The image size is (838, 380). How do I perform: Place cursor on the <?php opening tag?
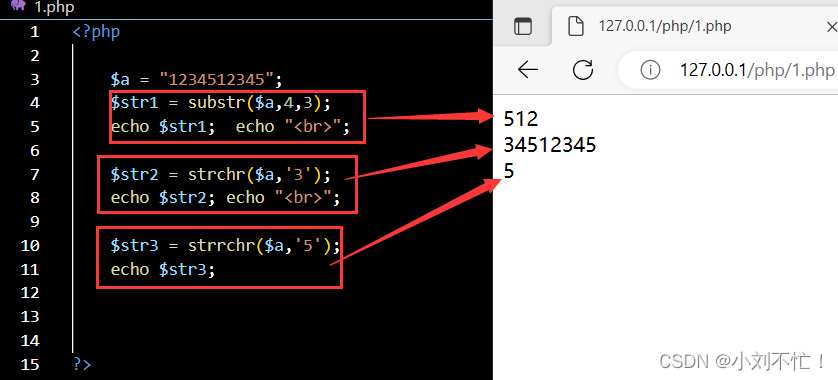click(x=96, y=32)
